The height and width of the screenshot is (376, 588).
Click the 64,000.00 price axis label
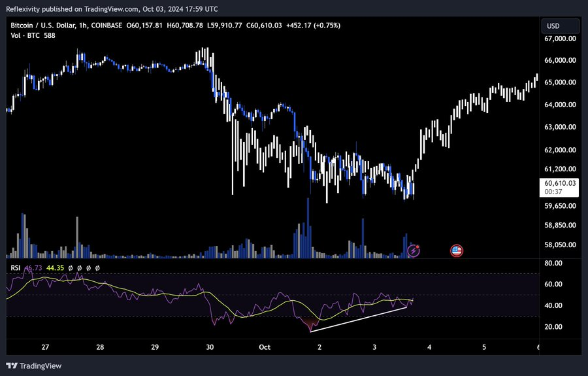click(x=561, y=105)
